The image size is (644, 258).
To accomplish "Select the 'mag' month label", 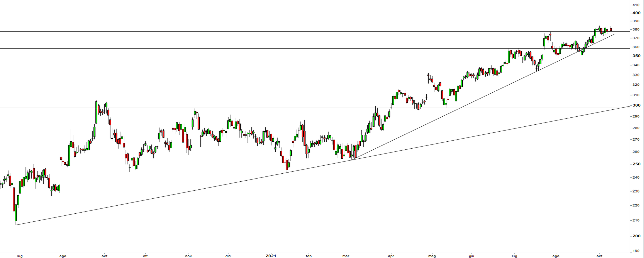I will coord(432,256).
